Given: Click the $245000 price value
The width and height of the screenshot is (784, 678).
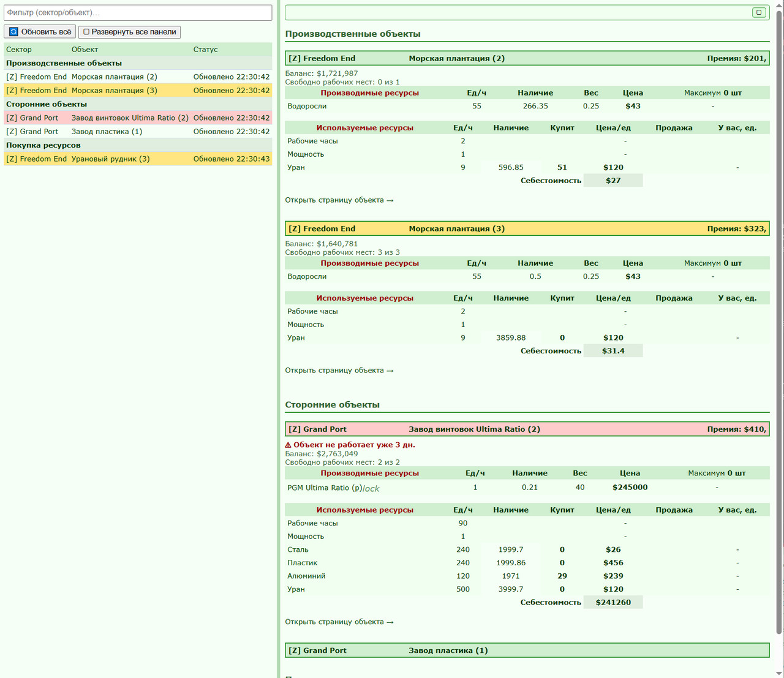Looking at the screenshot, I should (x=630, y=488).
